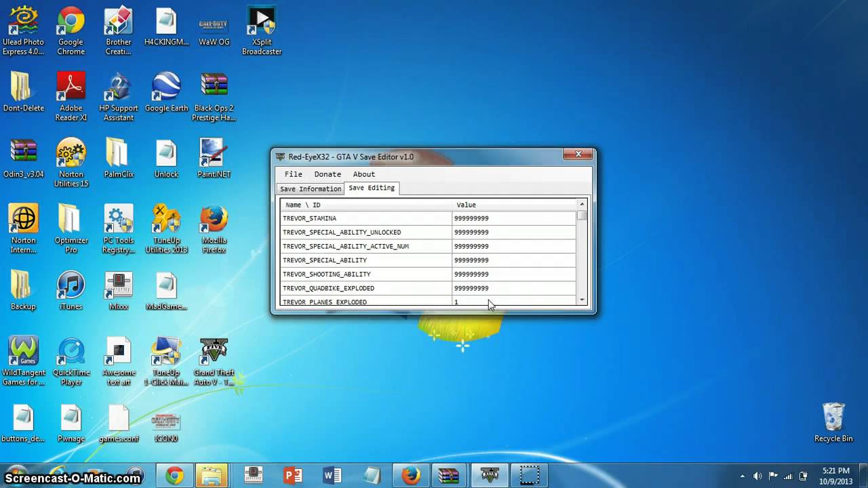The image size is (868, 488).
Task: Select Odin3_v3.04 archive on desktop
Action: click(x=24, y=158)
